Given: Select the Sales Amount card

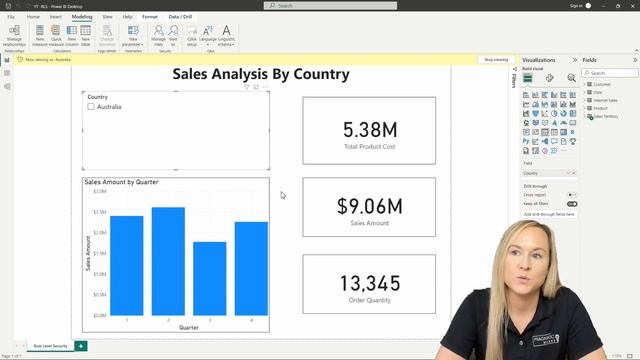Looking at the screenshot, I should [369, 207].
